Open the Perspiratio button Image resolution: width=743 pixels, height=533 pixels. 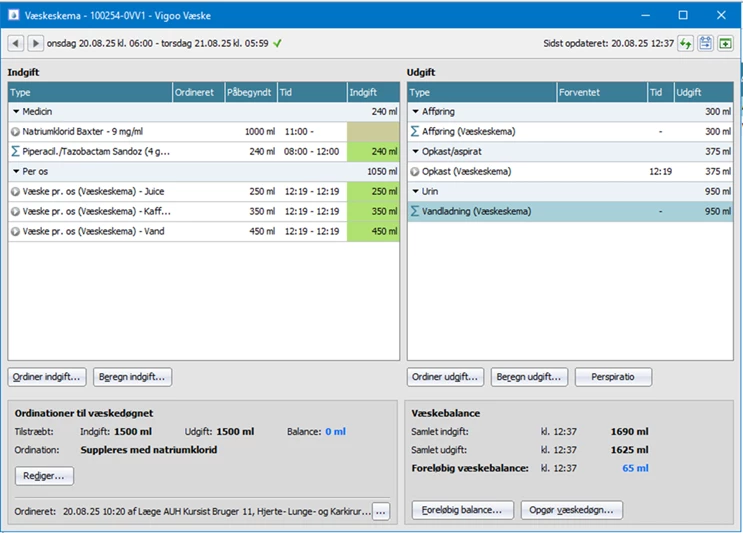(x=613, y=377)
